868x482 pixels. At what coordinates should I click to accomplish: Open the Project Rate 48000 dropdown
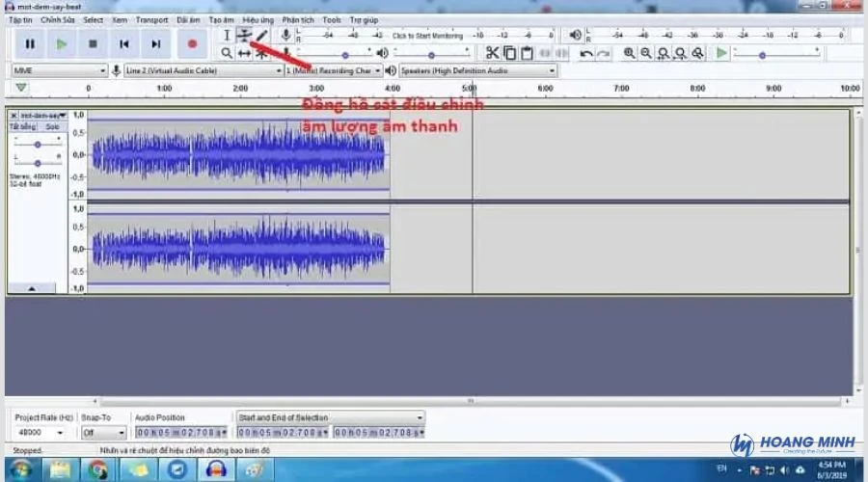coord(40,432)
